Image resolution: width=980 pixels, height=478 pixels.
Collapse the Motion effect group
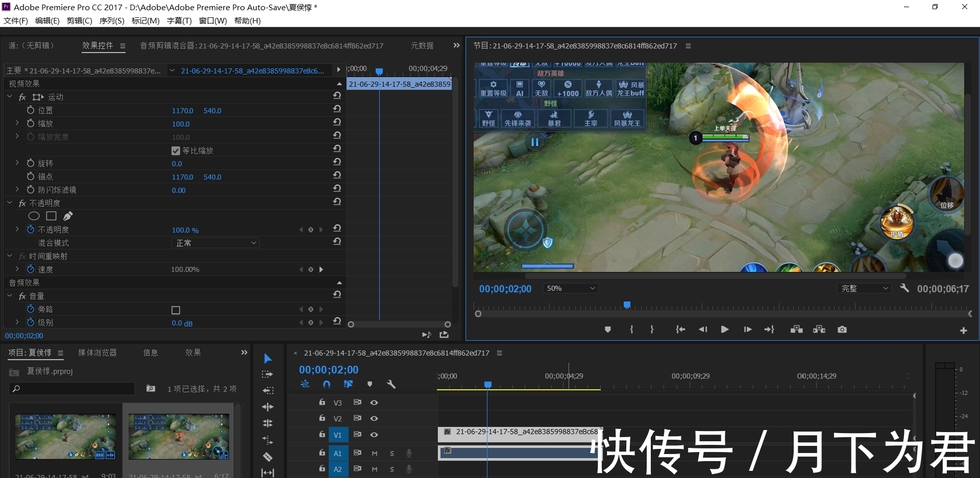click(10, 96)
